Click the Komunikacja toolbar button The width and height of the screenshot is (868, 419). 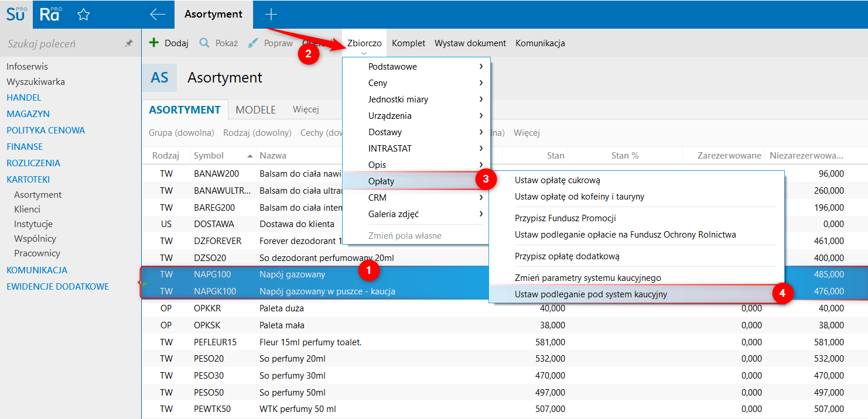pyautogui.click(x=540, y=43)
